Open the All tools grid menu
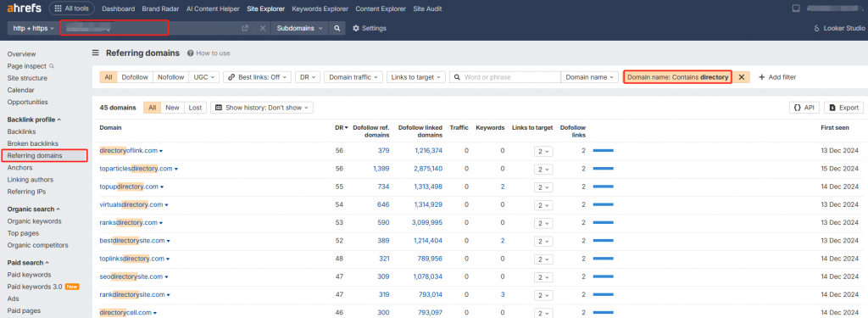The height and width of the screenshot is (318, 868). click(71, 8)
